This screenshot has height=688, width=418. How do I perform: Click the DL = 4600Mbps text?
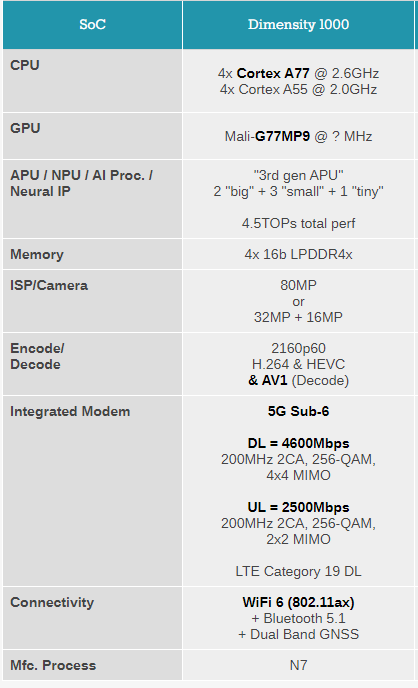click(298, 443)
